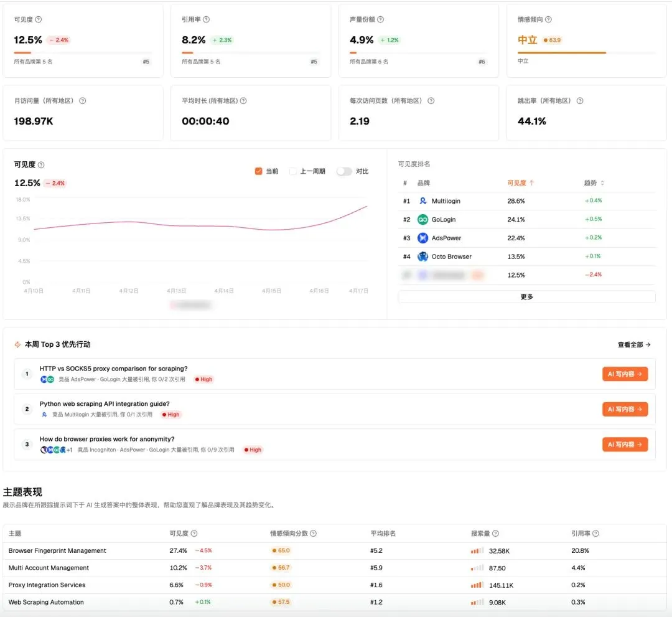
Task: Click 65.0 sentiment score badge
Action: coord(281,550)
